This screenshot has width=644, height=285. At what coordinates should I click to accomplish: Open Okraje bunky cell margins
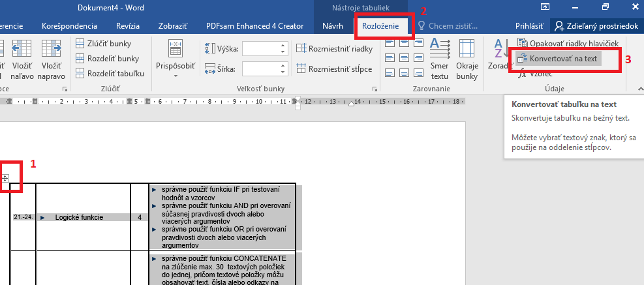click(x=467, y=59)
